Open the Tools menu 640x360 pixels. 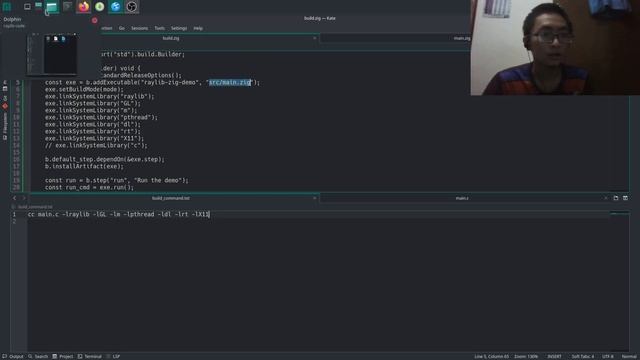(x=160, y=28)
